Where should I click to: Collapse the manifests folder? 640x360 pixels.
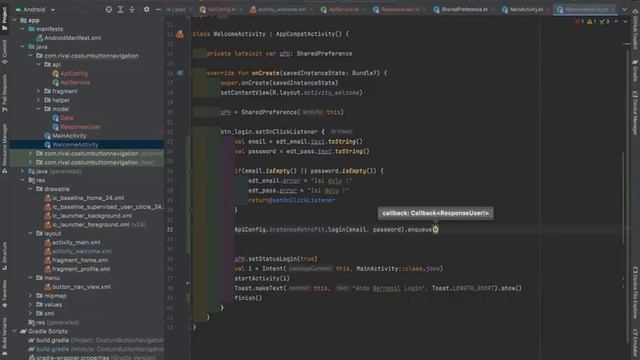click(23, 29)
